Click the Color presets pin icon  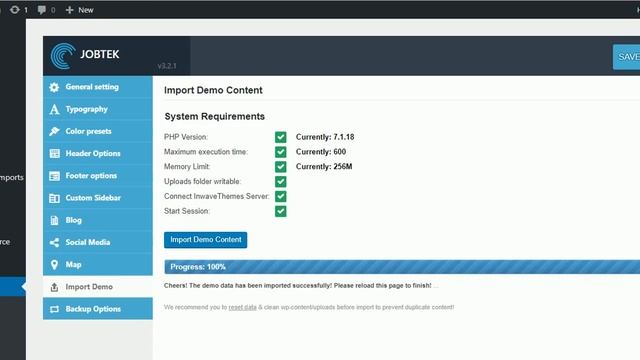click(54, 131)
